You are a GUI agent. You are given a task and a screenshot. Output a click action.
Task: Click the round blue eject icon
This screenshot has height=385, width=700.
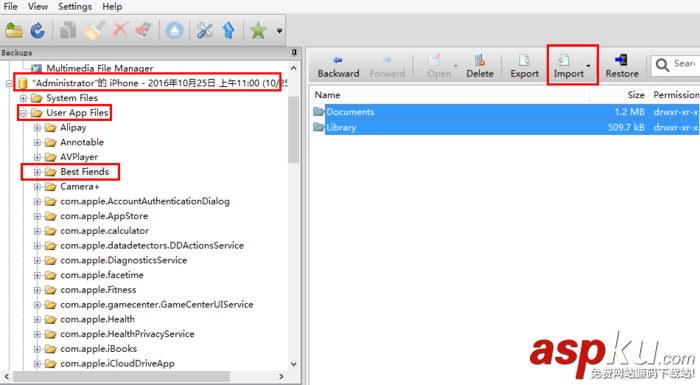(x=174, y=31)
